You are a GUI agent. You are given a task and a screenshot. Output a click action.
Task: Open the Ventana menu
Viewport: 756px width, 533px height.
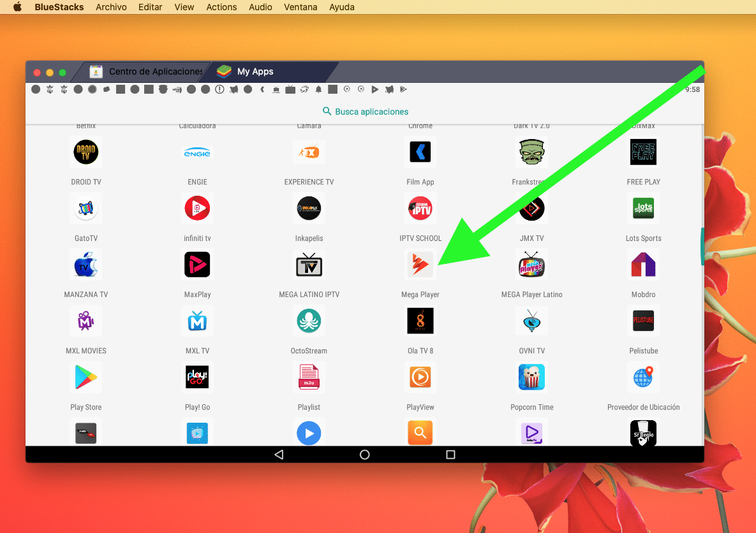pos(300,7)
